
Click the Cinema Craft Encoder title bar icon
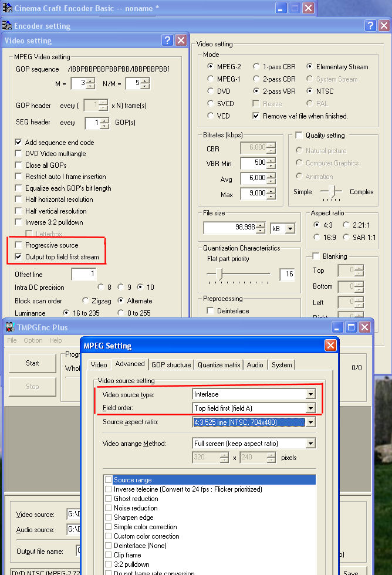click(7, 8)
